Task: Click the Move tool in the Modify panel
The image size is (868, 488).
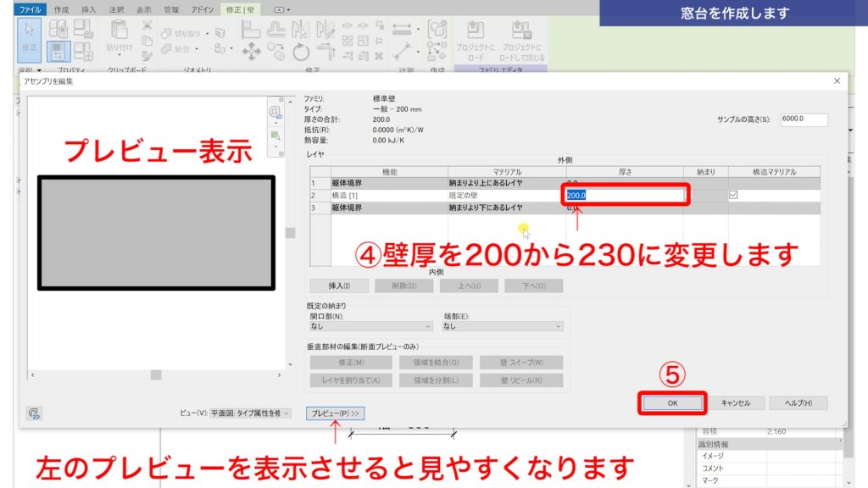Action: pyautogui.click(x=252, y=52)
